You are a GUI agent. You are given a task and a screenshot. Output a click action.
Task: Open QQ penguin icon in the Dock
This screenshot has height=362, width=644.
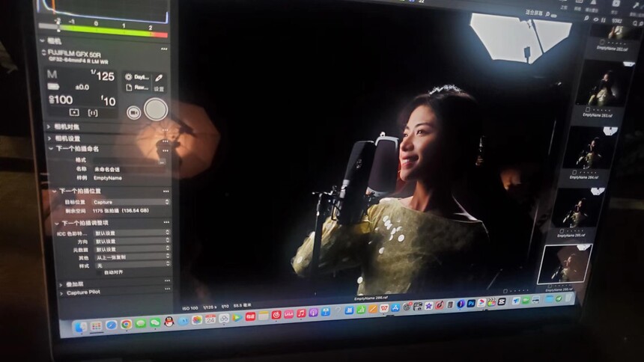(x=168, y=322)
